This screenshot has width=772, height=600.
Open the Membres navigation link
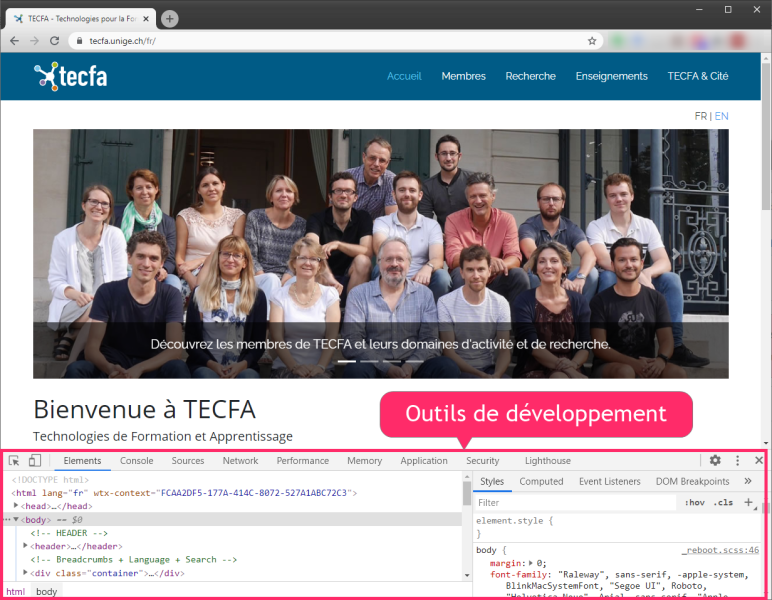click(463, 76)
